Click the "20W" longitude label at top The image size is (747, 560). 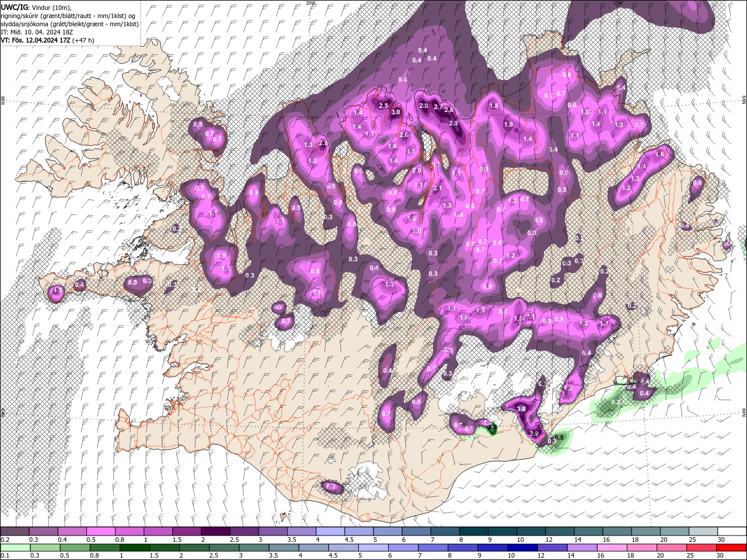click(310, 3)
